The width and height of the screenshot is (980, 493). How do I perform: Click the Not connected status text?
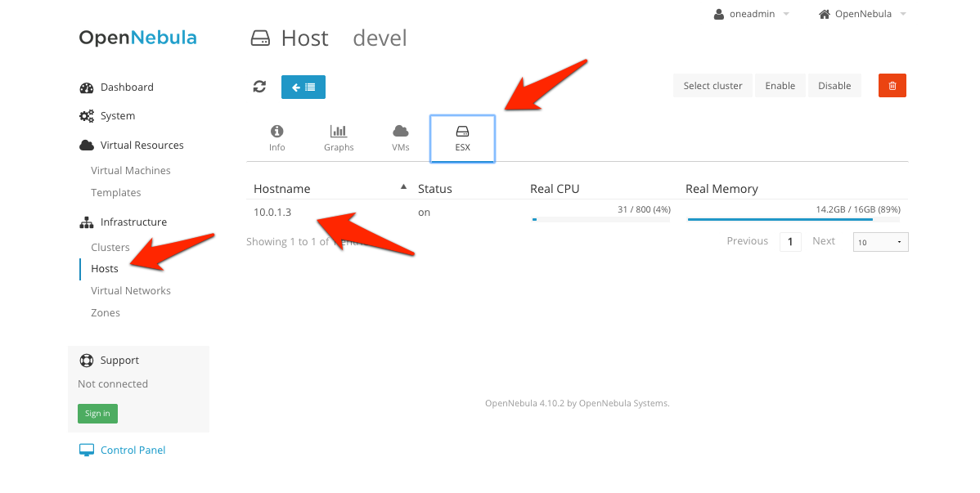(x=113, y=383)
